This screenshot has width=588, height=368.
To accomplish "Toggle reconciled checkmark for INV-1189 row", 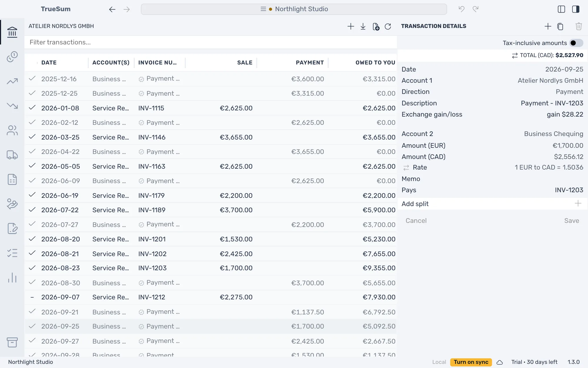I will tap(32, 210).
